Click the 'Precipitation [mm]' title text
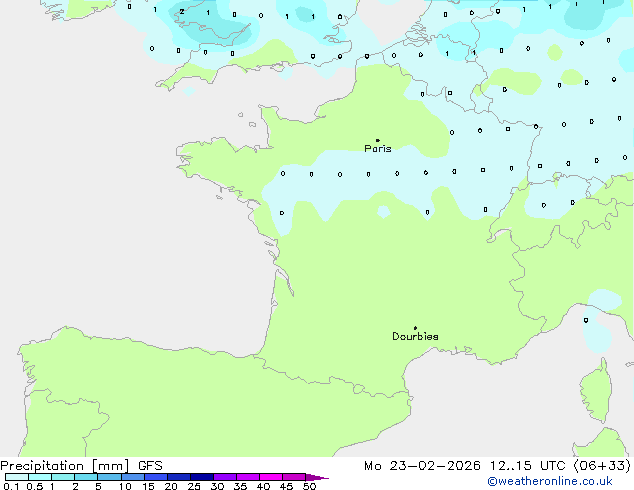This screenshot has width=634, height=490. point(65,466)
